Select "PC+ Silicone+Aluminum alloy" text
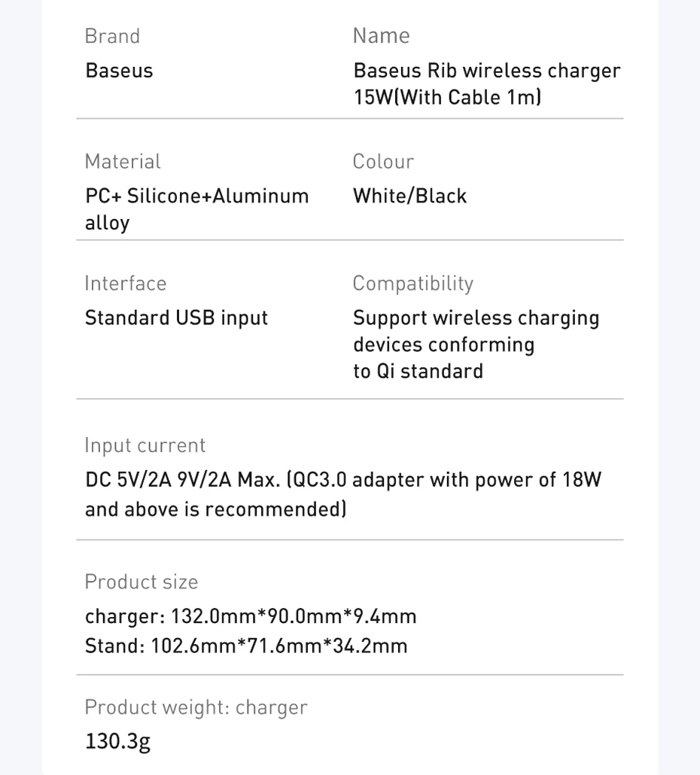Screen dimensions: 700x775 click(196, 196)
